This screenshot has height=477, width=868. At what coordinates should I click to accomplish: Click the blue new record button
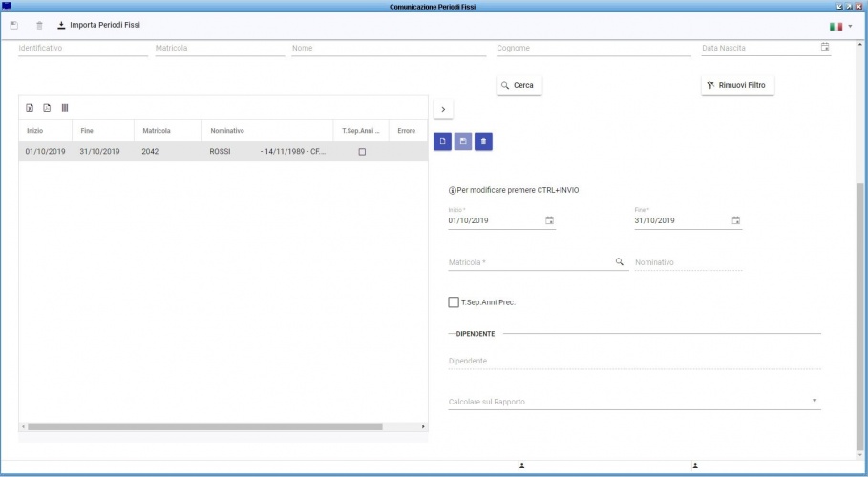(443, 141)
